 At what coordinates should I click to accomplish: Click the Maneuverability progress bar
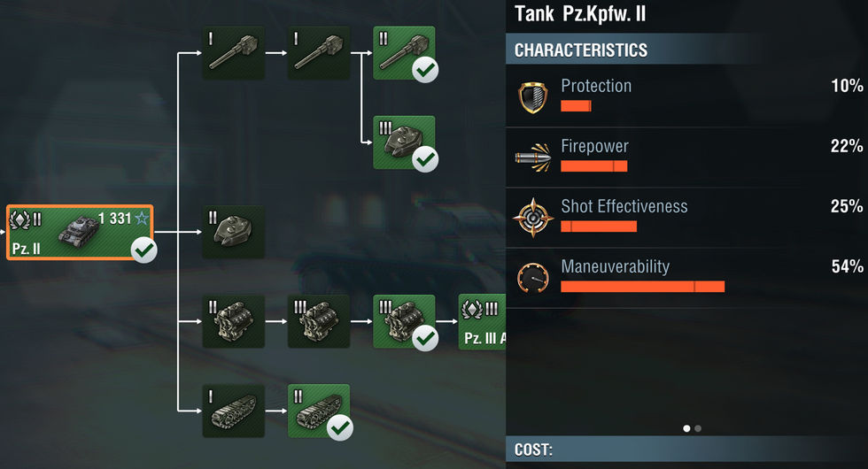coord(643,287)
